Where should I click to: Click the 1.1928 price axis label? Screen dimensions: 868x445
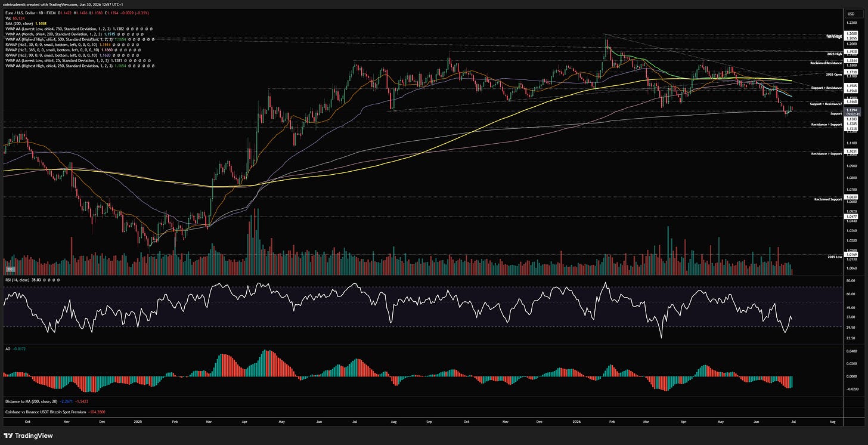[850, 52]
